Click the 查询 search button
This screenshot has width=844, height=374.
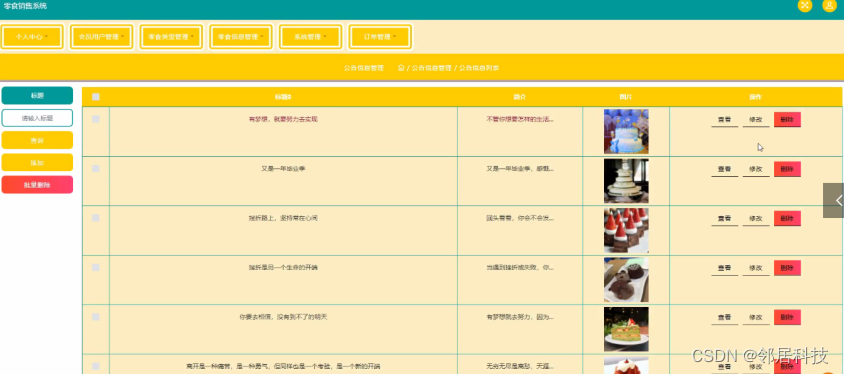click(37, 140)
